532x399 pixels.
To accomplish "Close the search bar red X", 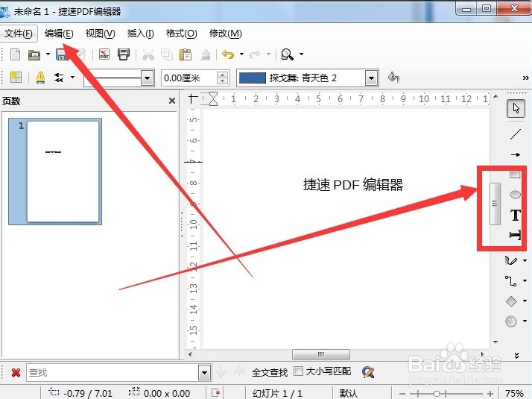I will tap(16, 372).
